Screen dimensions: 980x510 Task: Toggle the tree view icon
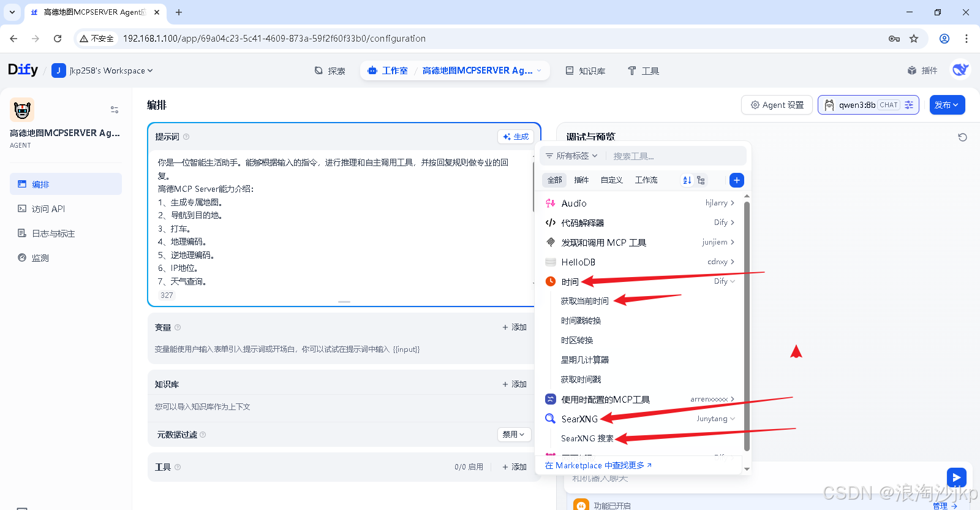coord(701,180)
